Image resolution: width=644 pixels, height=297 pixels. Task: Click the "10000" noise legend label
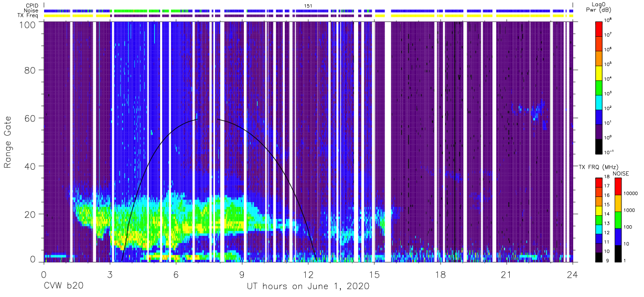[632, 193]
